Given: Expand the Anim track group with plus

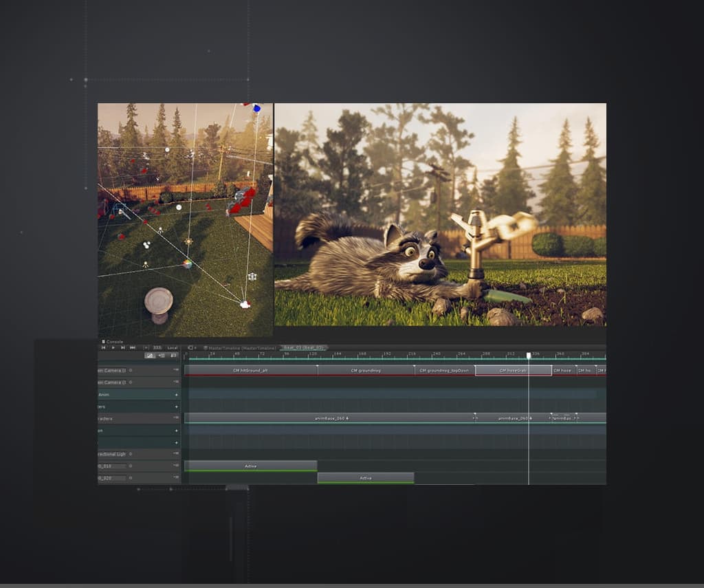Looking at the screenshot, I should pyautogui.click(x=177, y=395).
